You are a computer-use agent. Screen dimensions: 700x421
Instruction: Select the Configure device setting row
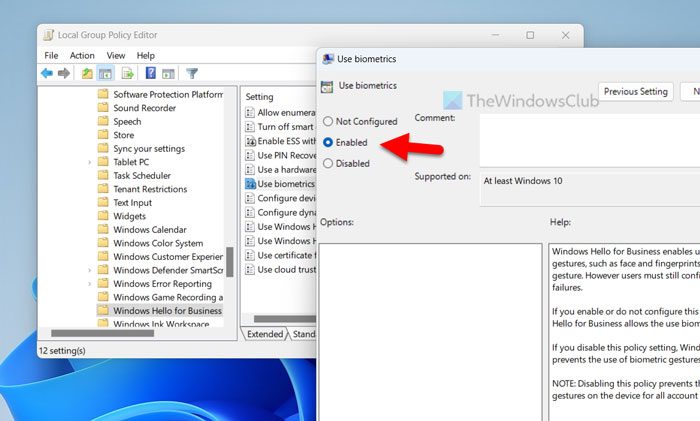(280, 198)
